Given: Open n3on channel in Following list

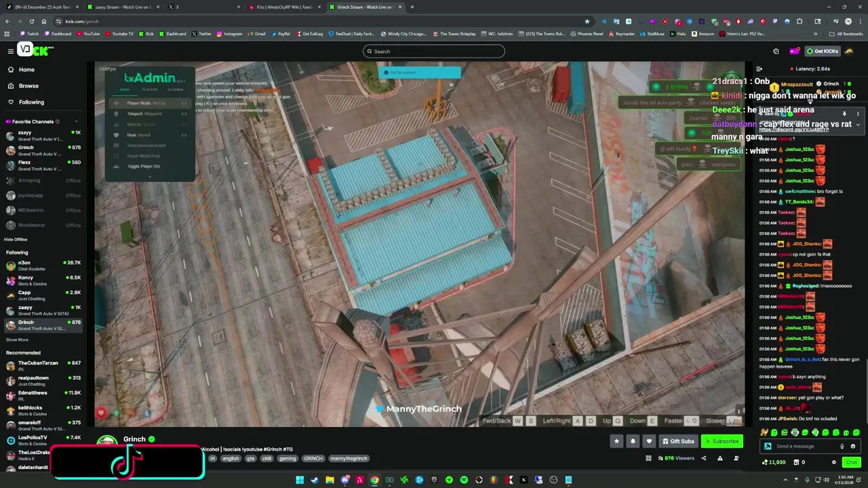Looking at the screenshot, I should (44, 265).
